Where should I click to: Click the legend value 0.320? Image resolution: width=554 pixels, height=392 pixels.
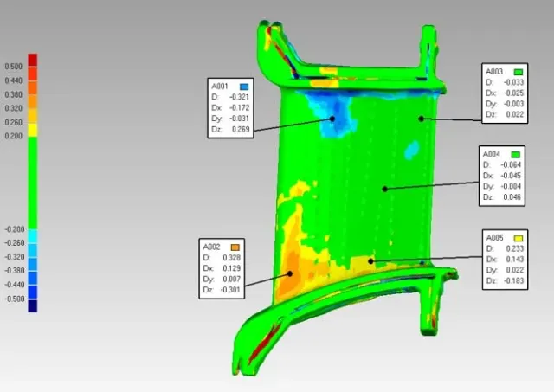14,108
